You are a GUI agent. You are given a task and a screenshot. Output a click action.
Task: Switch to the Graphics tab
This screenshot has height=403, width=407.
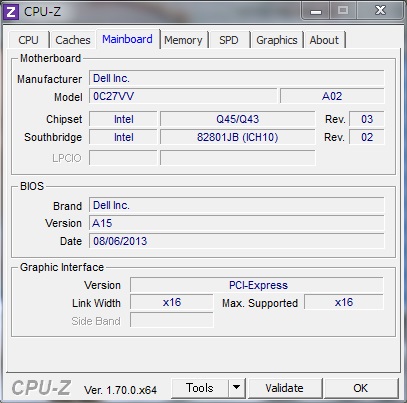[x=277, y=40]
